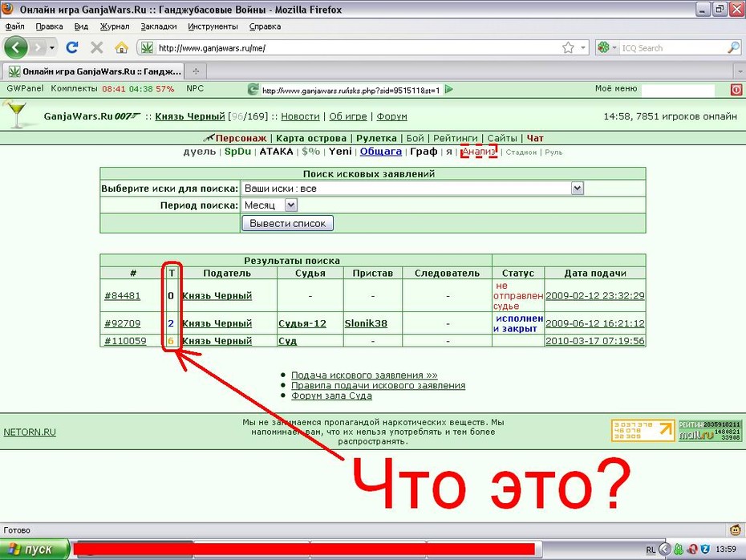
Task: Open the Start menu (пуск)
Action: pyautogui.click(x=34, y=549)
